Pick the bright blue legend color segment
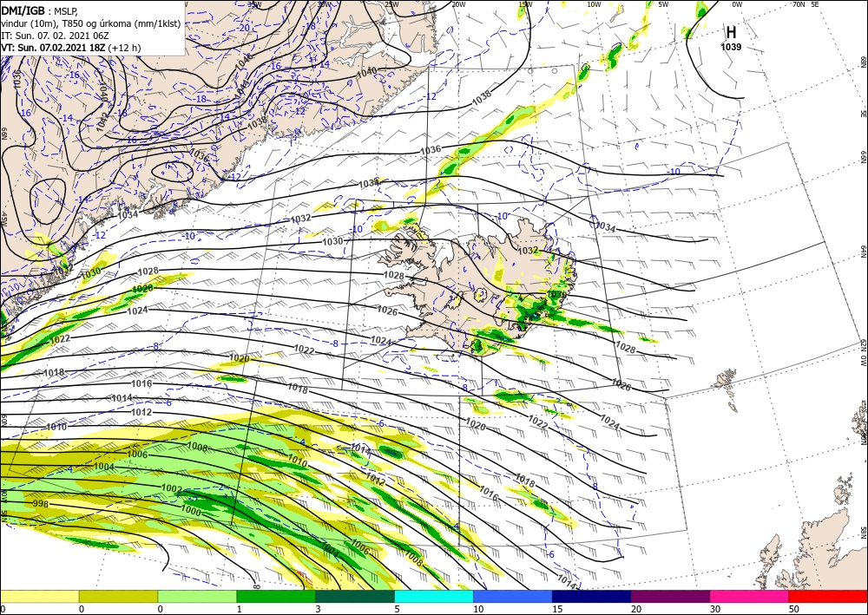 pyautogui.click(x=513, y=596)
